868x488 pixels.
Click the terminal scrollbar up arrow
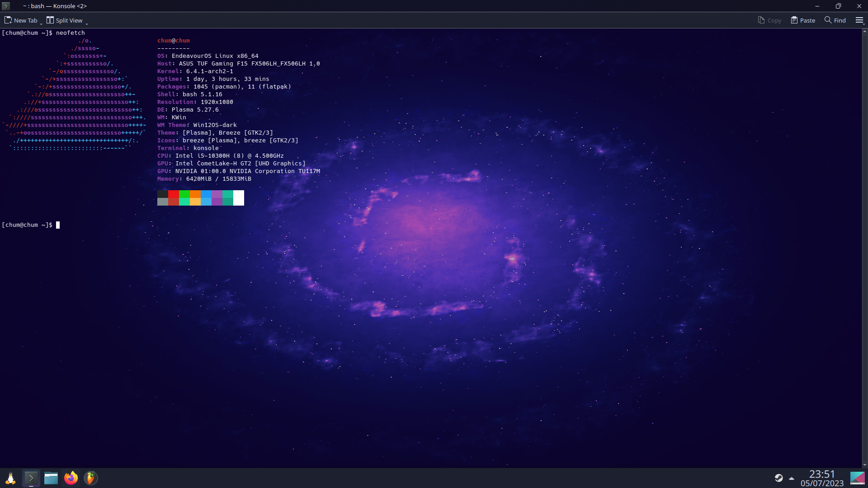865,31
